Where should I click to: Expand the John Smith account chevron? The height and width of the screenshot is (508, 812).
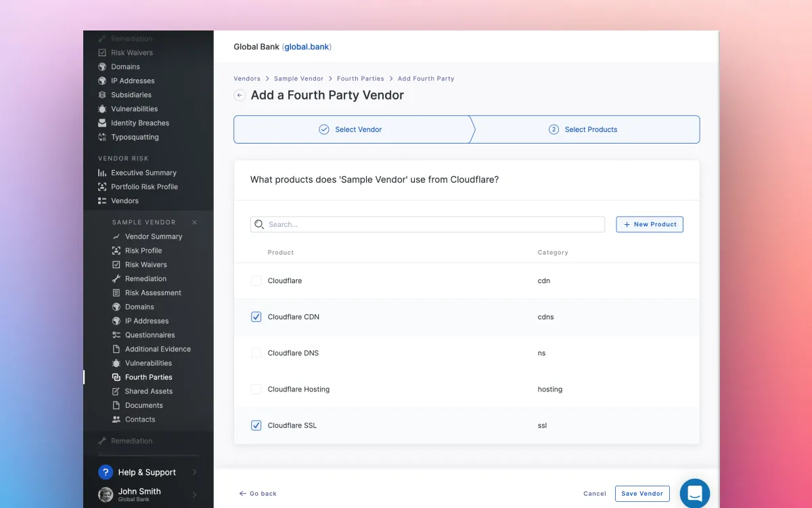pyautogui.click(x=194, y=494)
